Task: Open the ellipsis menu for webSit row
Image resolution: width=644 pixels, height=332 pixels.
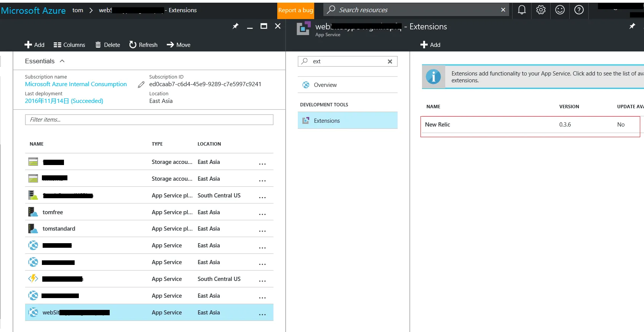Action: tap(262, 314)
